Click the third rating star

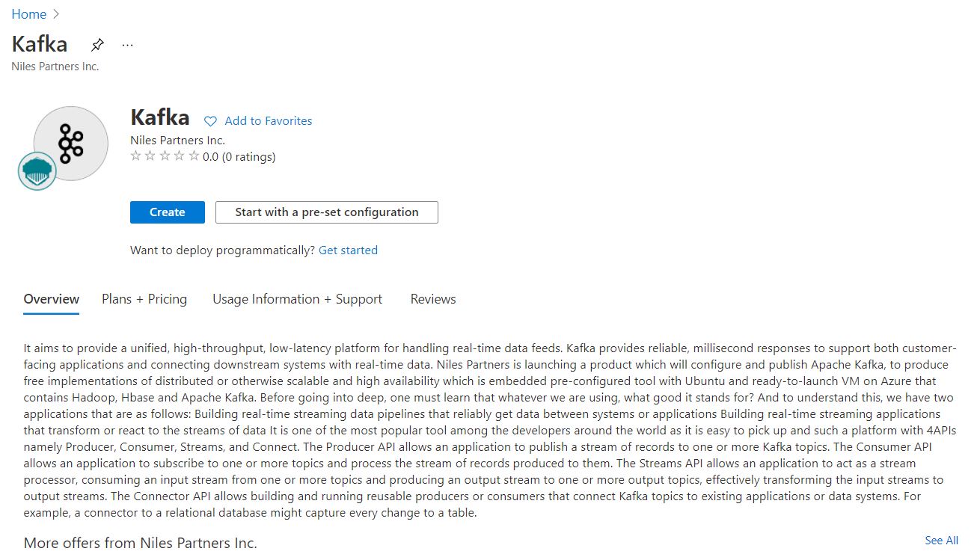click(165, 156)
